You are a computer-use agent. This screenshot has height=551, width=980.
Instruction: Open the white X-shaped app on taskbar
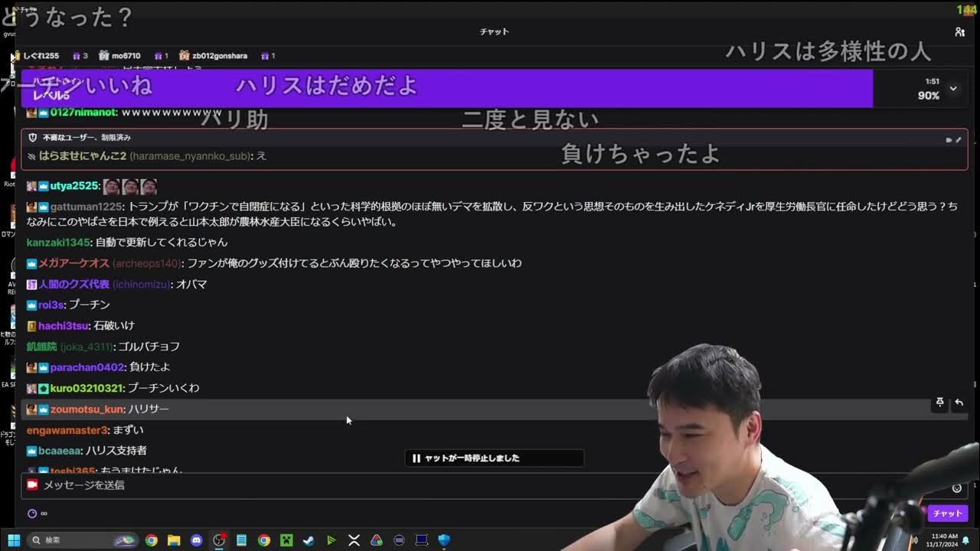[354, 540]
